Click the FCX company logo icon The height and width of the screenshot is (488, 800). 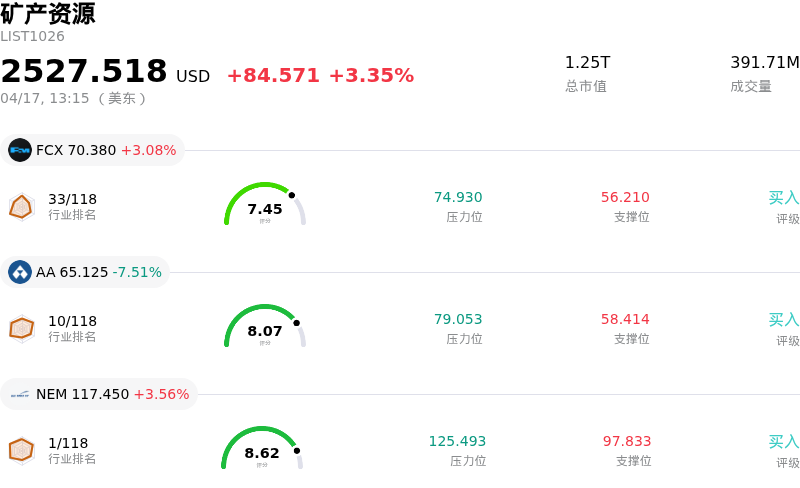(20, 150)
